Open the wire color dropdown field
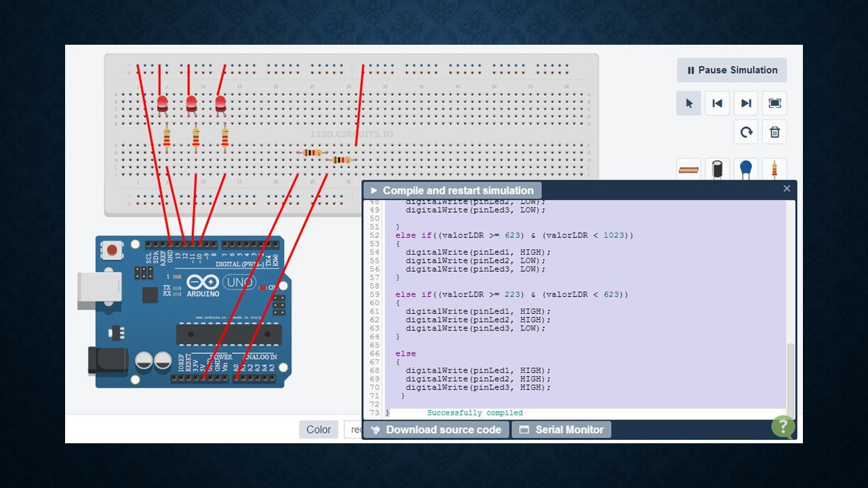Screen dimensions: 868x488 353,429
